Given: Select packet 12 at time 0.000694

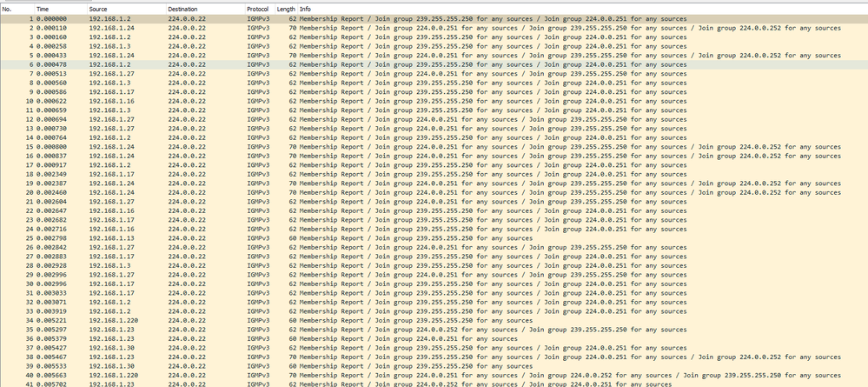Looking at the screenshot, I should pyautogui.click(x=434, y=119).
